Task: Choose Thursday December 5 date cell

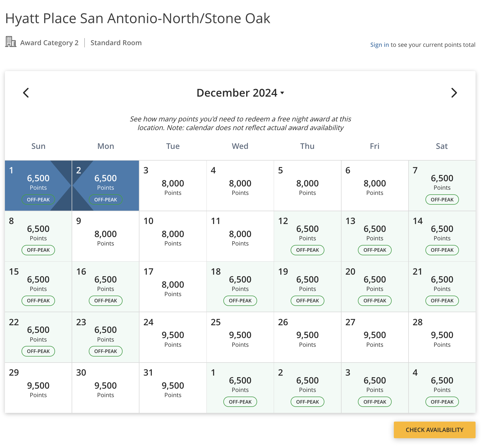Action: [x=308, y=186]
